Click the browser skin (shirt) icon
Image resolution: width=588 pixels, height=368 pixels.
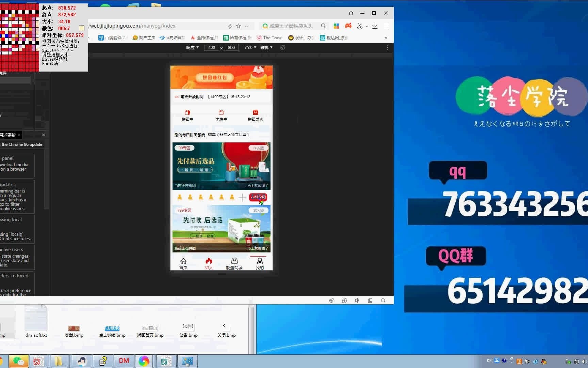coord(351,13)
